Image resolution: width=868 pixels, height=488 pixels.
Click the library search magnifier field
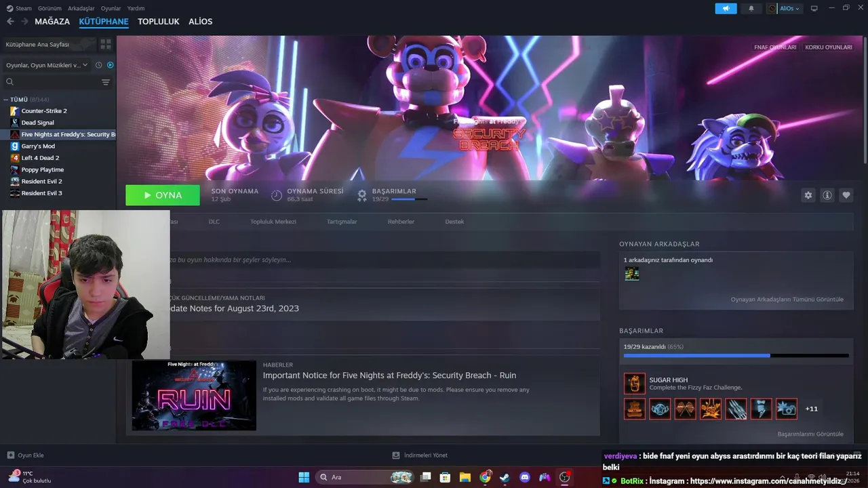point(51,82)
